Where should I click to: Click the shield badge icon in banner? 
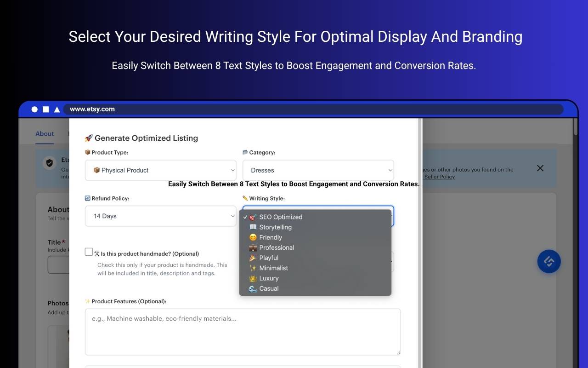pyautogui.click(x=50, y=163)
